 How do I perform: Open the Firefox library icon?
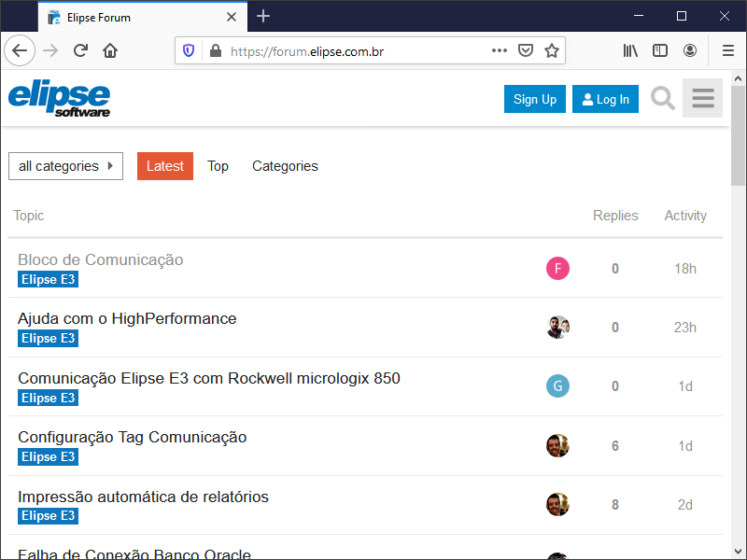coord(630,50)
